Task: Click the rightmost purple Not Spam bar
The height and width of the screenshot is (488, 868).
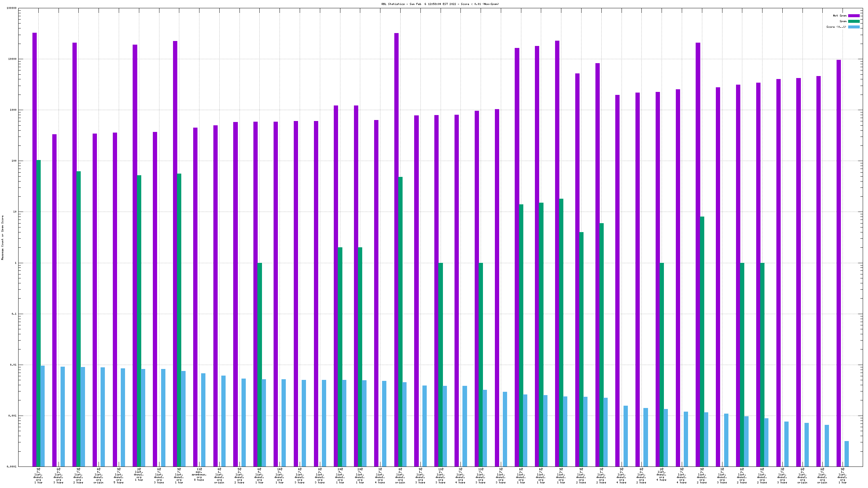Action: tap(839, 263)
